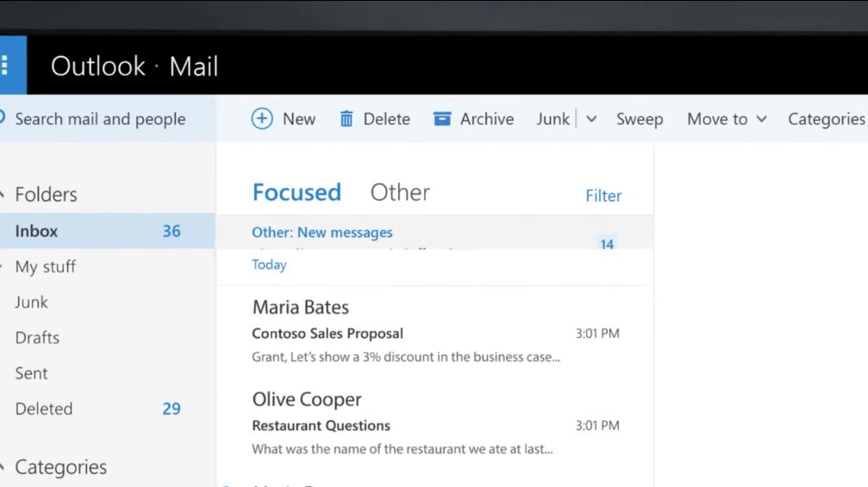868x487 pixels.
Task: Expand the My stuff folder arrow
Action: (3, 266)
